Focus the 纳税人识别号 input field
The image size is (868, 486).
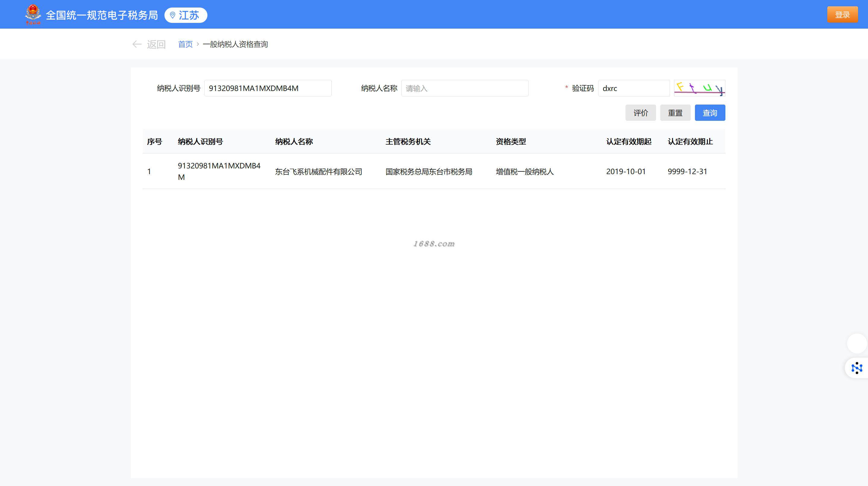267,88
